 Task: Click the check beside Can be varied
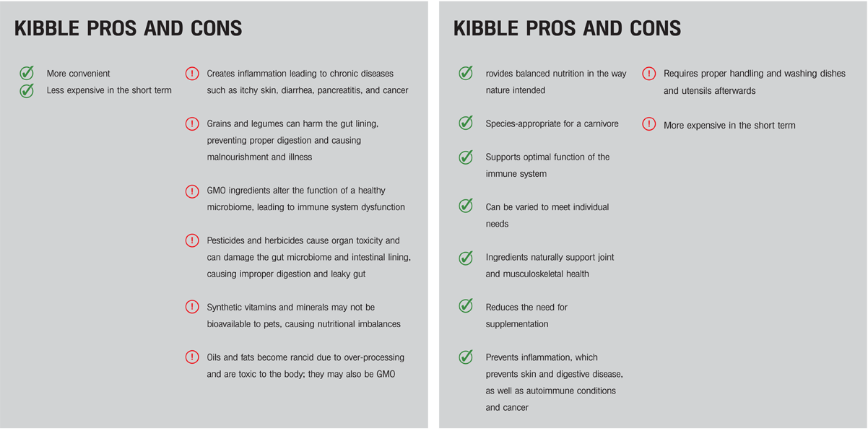click(x=466, y=206)
